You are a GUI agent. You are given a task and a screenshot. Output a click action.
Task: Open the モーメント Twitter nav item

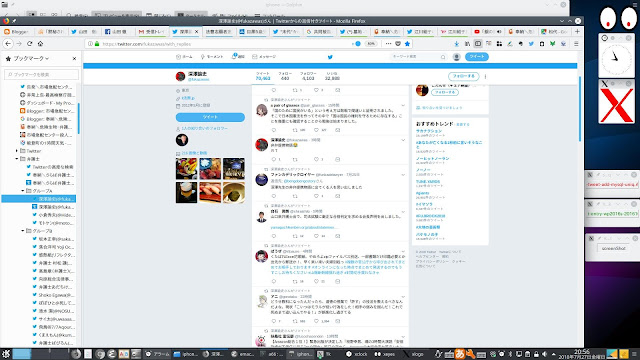tap(212, 57)
